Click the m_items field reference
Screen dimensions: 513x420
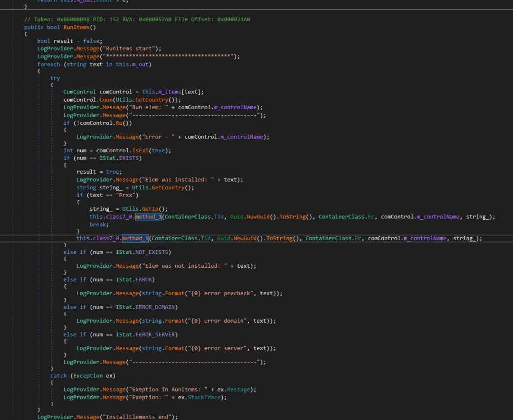tap(169, 91)
